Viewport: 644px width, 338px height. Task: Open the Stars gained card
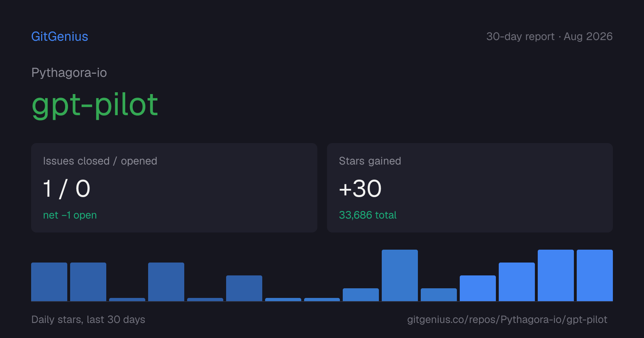(470, 188)
